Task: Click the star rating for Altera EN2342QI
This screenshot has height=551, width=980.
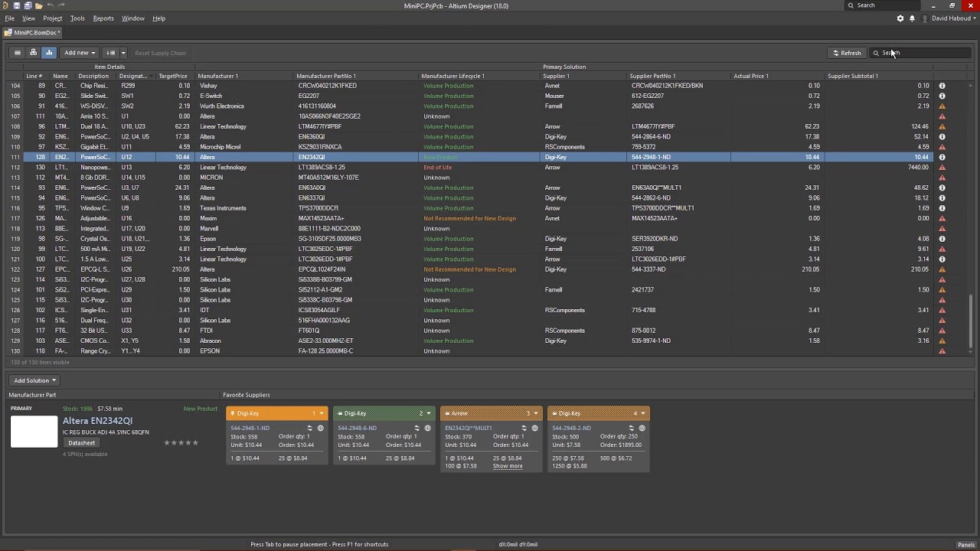Action: coord(181,443)
